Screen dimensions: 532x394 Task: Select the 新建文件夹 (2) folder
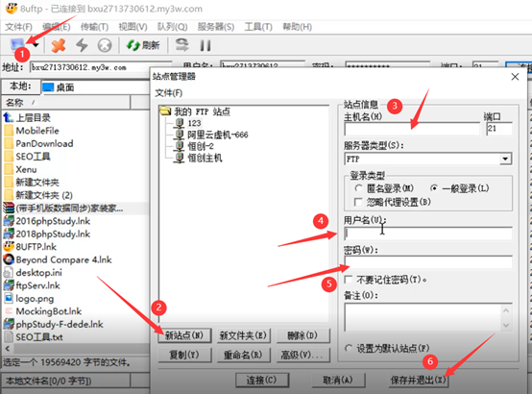point(44,195)
